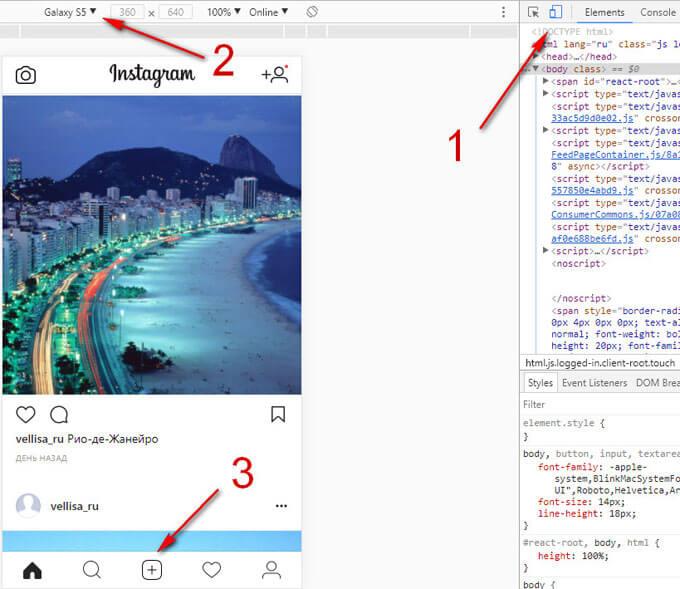
Task: Select the closing noscript tag
Action: 581,298
